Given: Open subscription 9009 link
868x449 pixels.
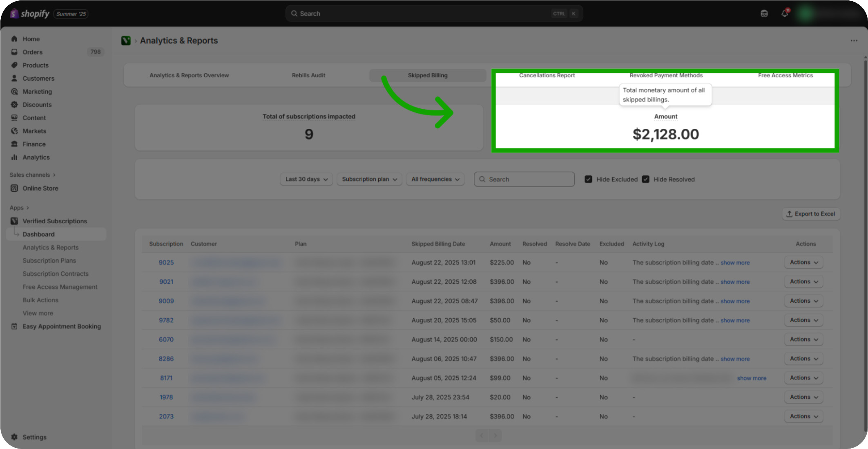Looking at the screenshot, I should click(x=166, y=301).
